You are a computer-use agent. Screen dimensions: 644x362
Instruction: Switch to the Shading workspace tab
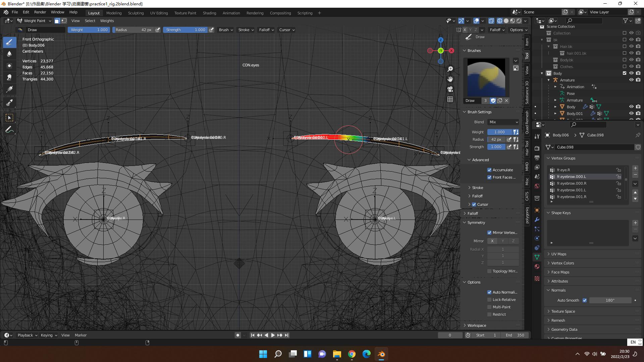pos(209,13)
